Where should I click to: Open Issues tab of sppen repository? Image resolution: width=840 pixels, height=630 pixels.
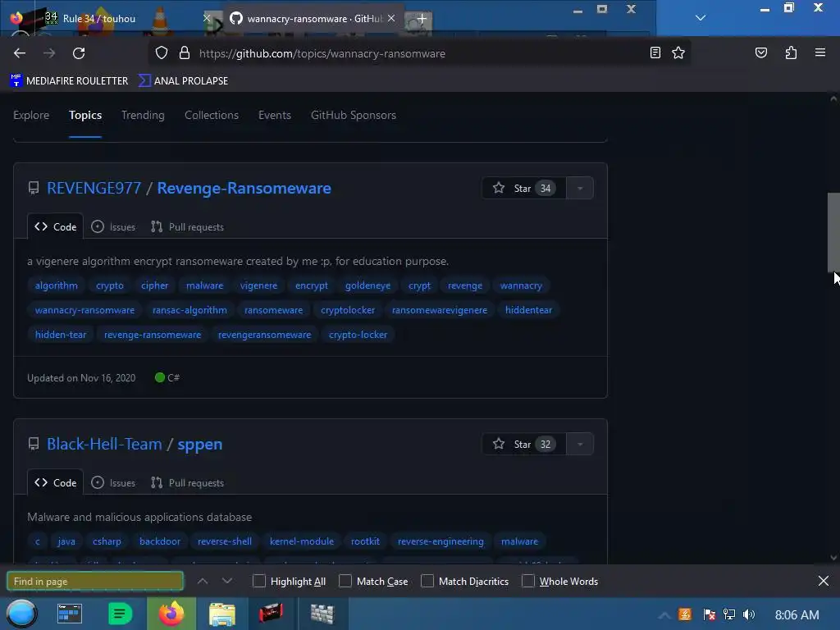click(x=113, y=483)
